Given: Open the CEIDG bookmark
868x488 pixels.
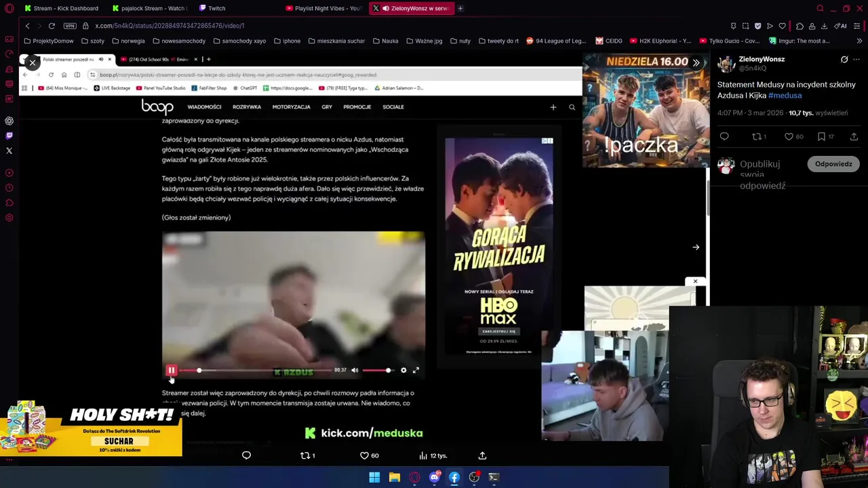Looking at the screenshot, I should [x=609, y=41].
